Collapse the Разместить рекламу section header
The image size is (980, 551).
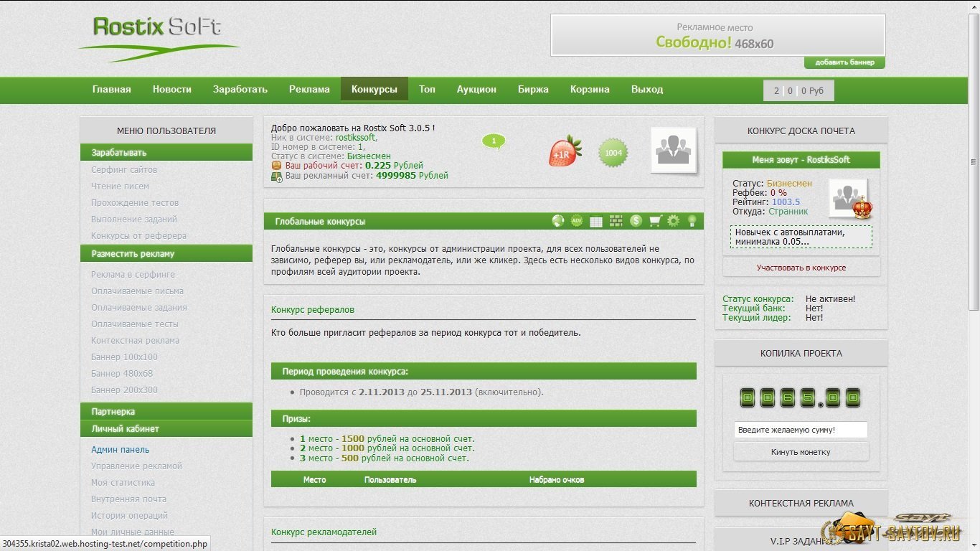click(166, 254)
